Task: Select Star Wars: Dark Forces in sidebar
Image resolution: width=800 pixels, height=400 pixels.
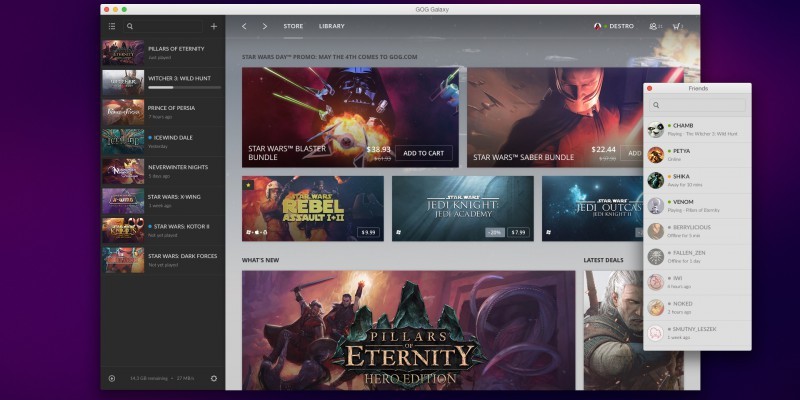Action: tap(163, 260)
